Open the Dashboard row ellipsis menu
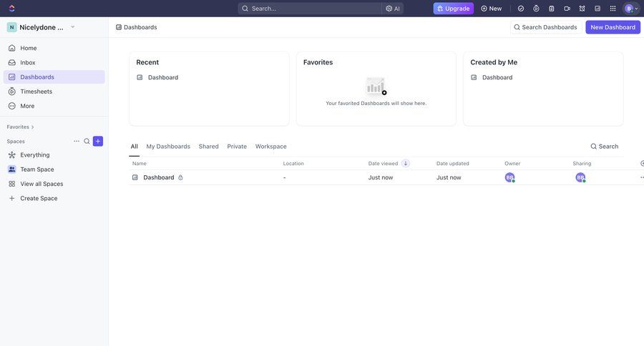Screen dimensions: 644x346 [x=642, y=177]
